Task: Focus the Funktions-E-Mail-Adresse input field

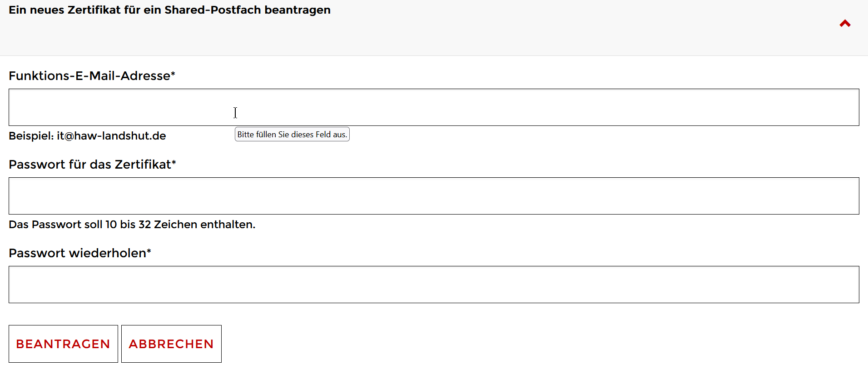Action: pyautogui.click(x=434, y=107)
